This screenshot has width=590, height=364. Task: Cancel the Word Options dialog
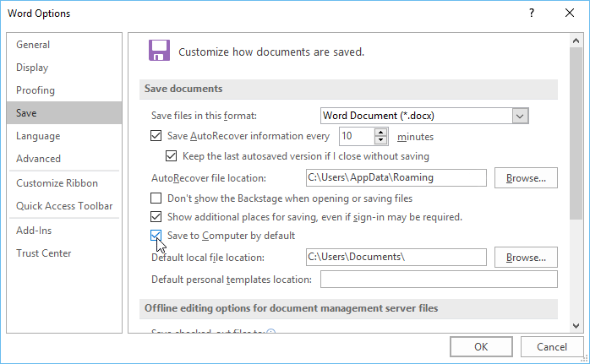[545, 346]
